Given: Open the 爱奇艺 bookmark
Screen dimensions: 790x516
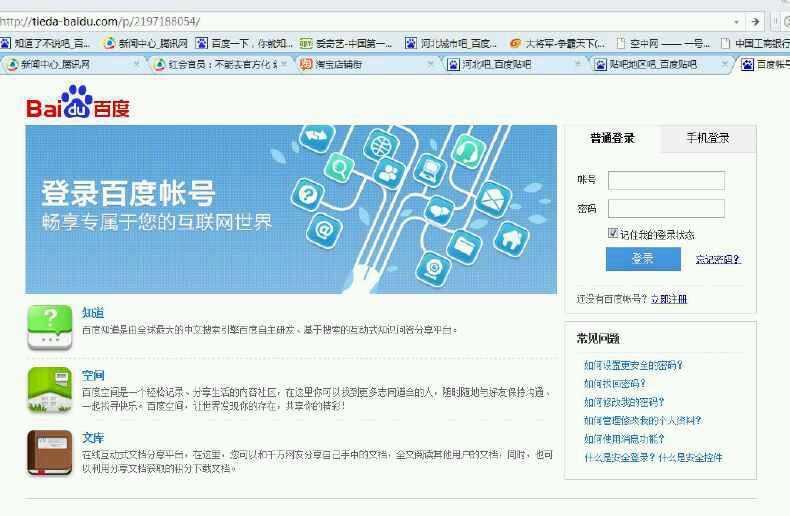Looking at the screenshot, I should coord(346,43).
